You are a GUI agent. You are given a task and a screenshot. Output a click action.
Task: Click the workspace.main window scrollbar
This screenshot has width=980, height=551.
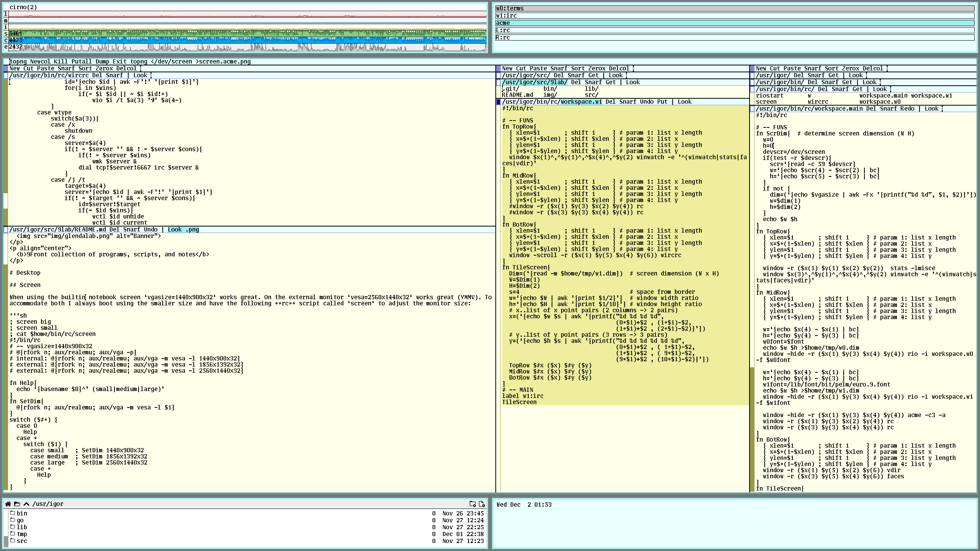[x=752, y=302]
